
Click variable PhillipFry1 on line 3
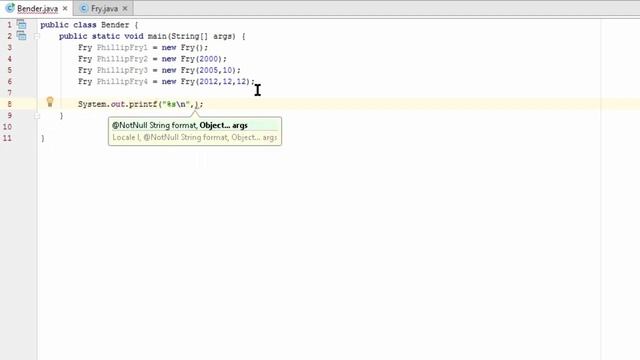pos(122,47)
